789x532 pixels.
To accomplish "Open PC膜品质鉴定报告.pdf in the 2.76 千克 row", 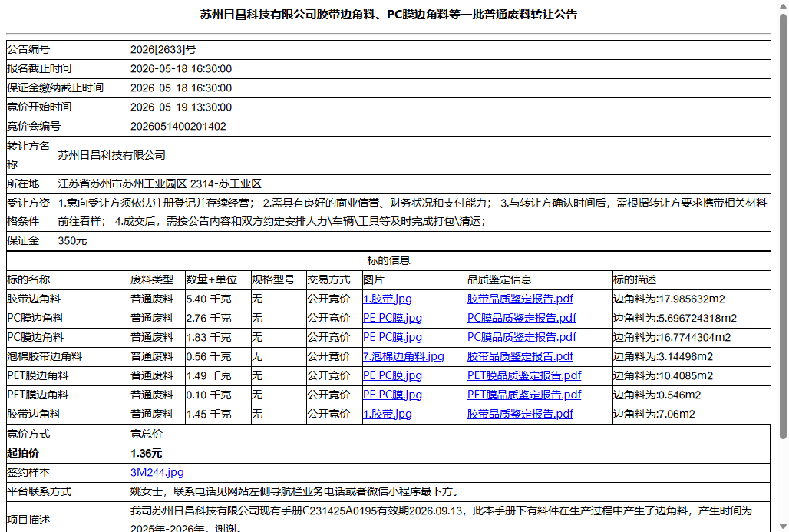I will (521, 318).
